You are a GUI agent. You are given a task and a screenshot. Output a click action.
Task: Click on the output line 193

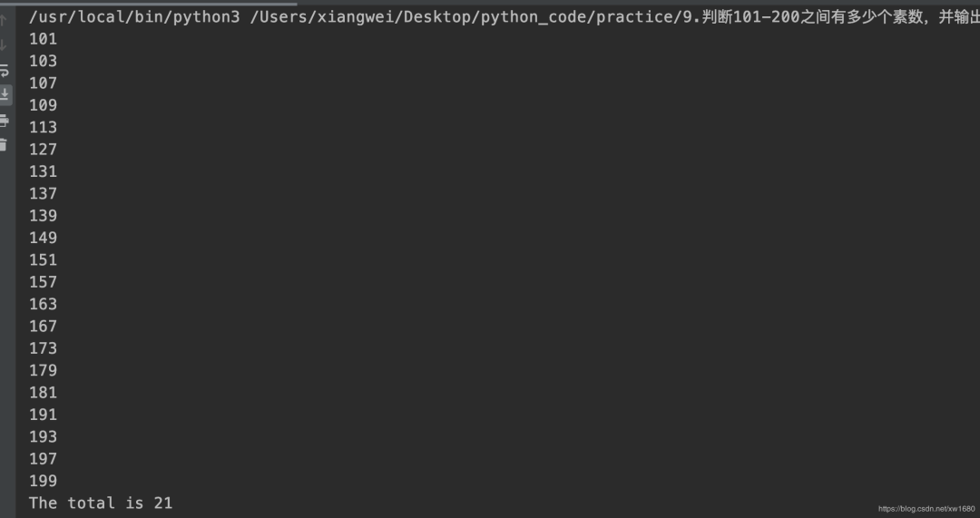(x=43, y=436)
